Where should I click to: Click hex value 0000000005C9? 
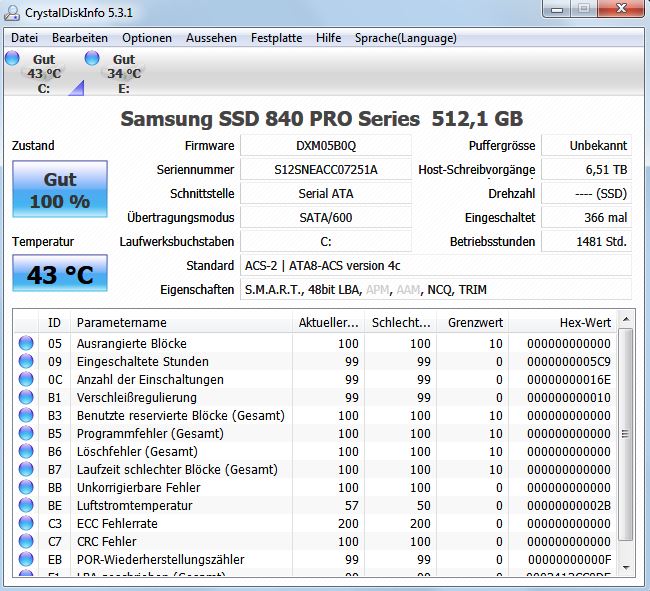[x=569, y=361]
